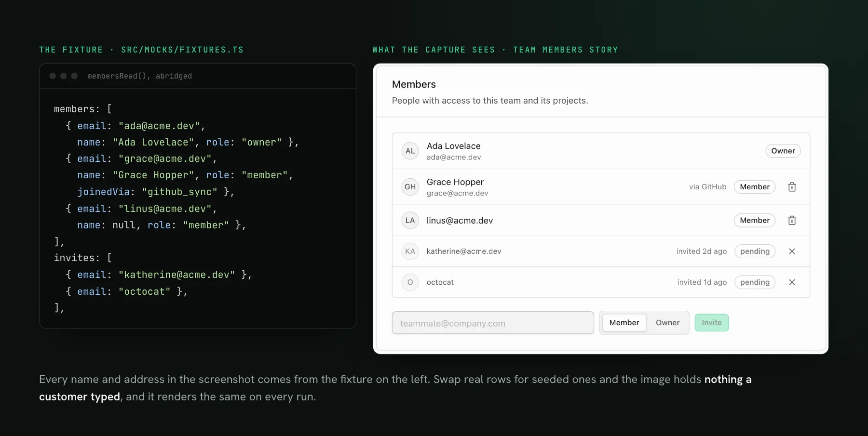Choose the Owner role in the invite toggle

[667, 323]
